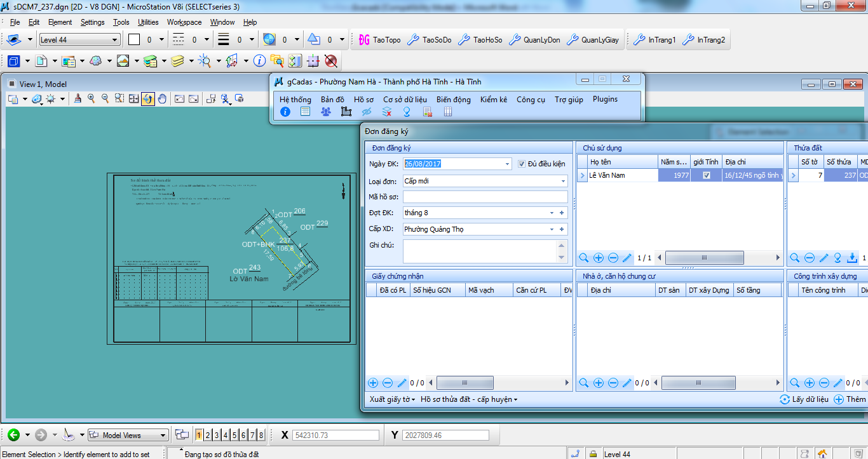Click add icon in Chủ sử dụng panel

pyautogui.click(x=599, y=258)
